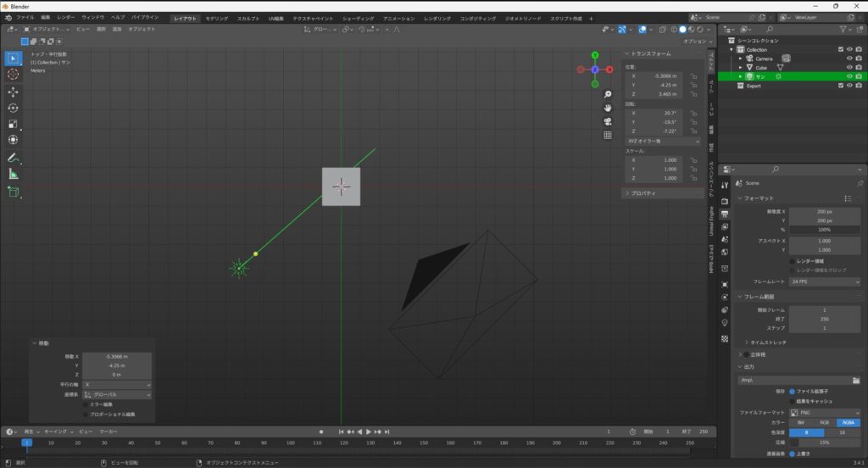This screenshot has height=468, width=868.
Task: Click the 圧縮 15% compression slider
Action: [825, 442]
